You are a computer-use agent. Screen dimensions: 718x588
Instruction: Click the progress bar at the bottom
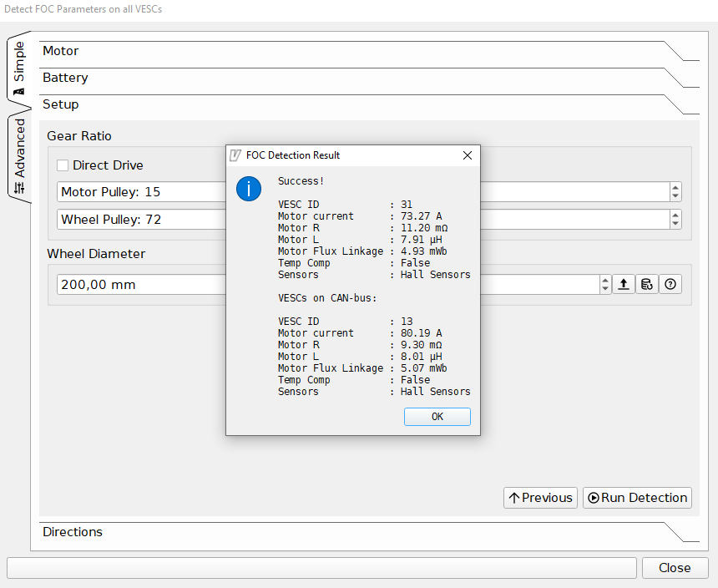tap(321, 568)
